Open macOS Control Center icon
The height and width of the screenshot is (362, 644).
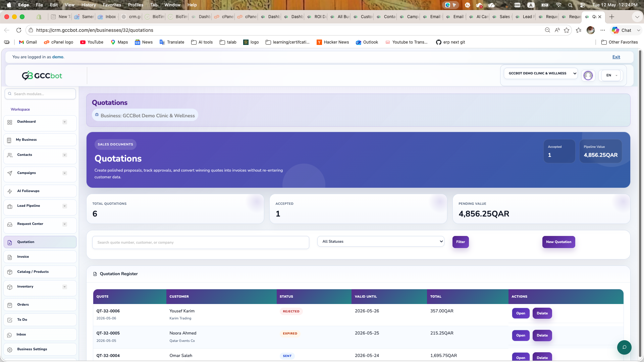click(582, 5)
